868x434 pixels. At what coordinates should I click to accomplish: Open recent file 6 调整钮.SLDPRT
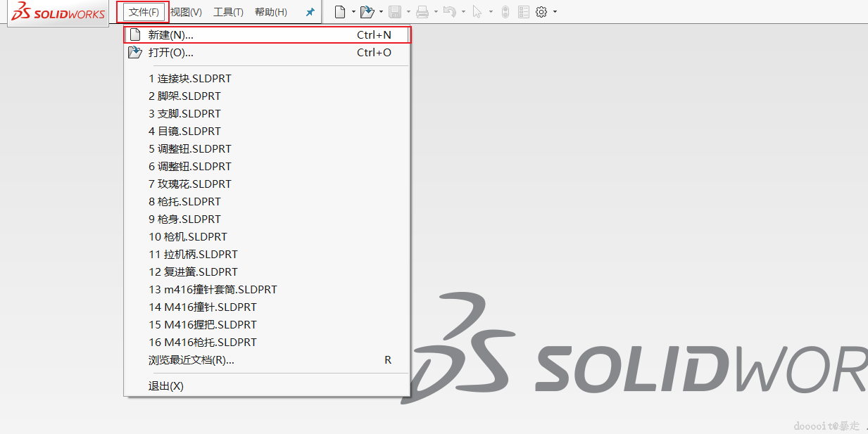coord(267,166)
